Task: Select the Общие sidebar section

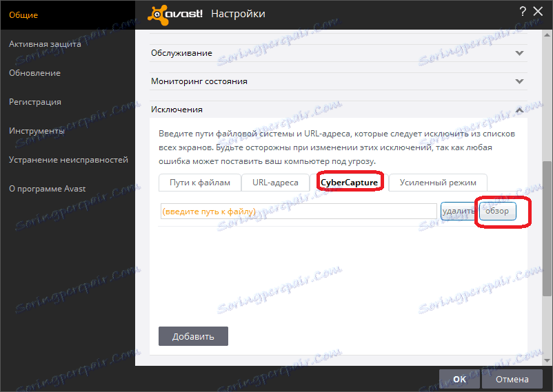Action: [23, 14]
